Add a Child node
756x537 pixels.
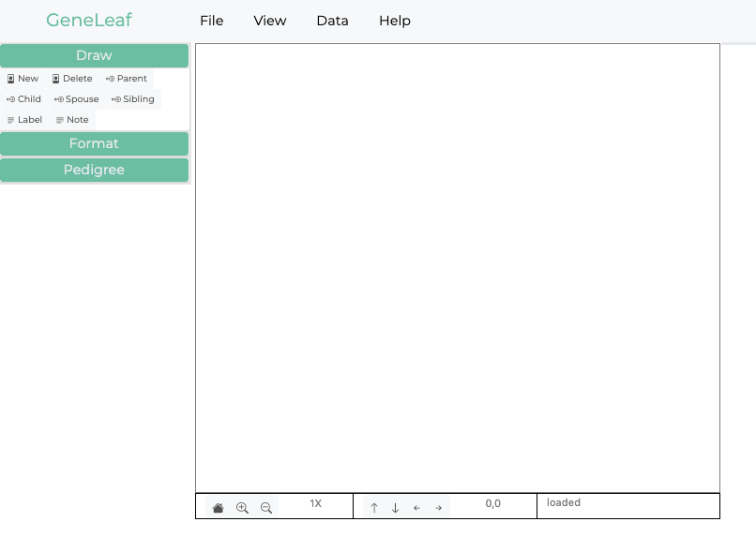point(24,99)
